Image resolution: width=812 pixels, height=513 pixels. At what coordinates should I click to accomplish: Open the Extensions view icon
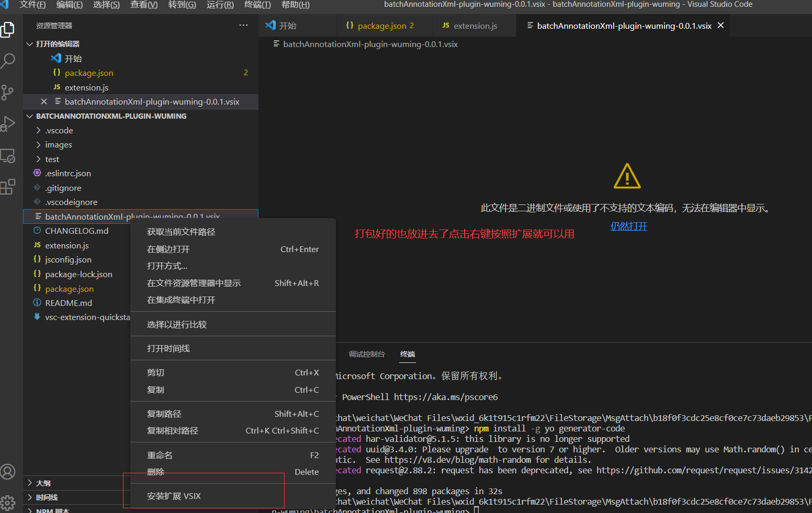click(x=8, y=187)
